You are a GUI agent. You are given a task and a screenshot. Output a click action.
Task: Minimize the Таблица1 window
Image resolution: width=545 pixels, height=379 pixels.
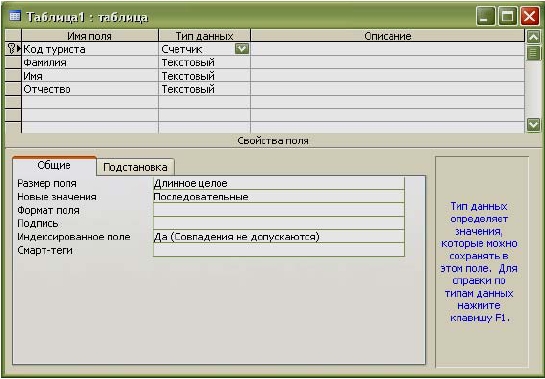485,17
